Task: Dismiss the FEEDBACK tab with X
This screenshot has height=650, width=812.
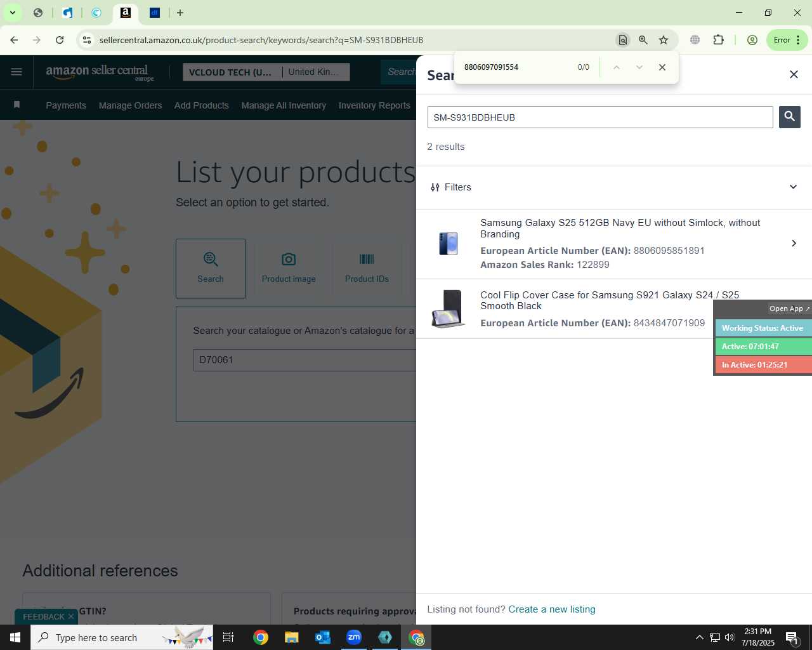Action: point(71,616)
